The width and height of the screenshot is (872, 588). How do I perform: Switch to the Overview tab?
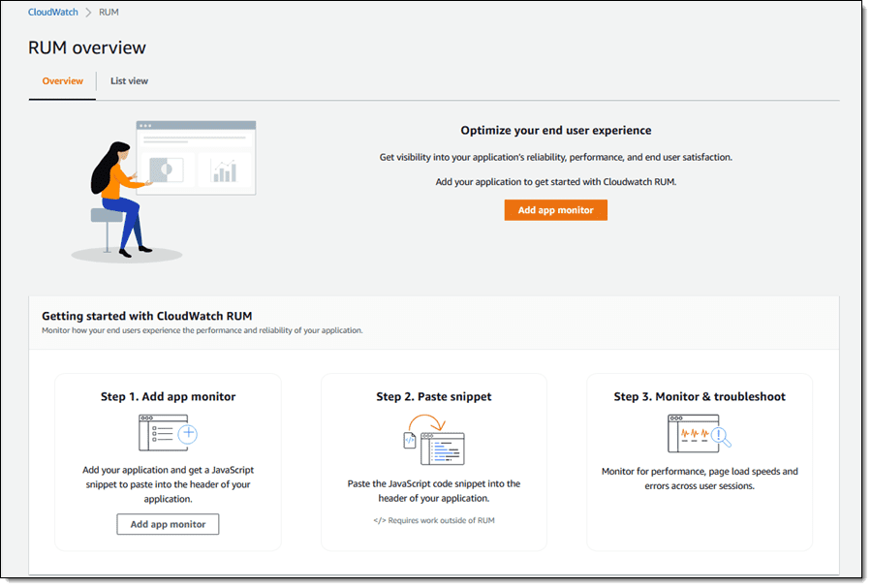(x=62, y=81)
